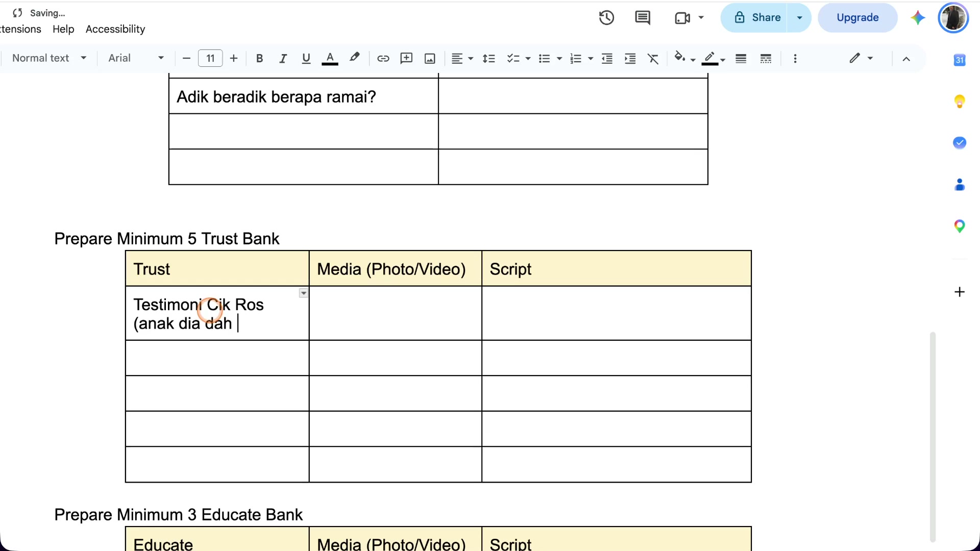Expand bulleted list options dropdown
Viewport: 980px width, 551px height.
click(559, 59)
